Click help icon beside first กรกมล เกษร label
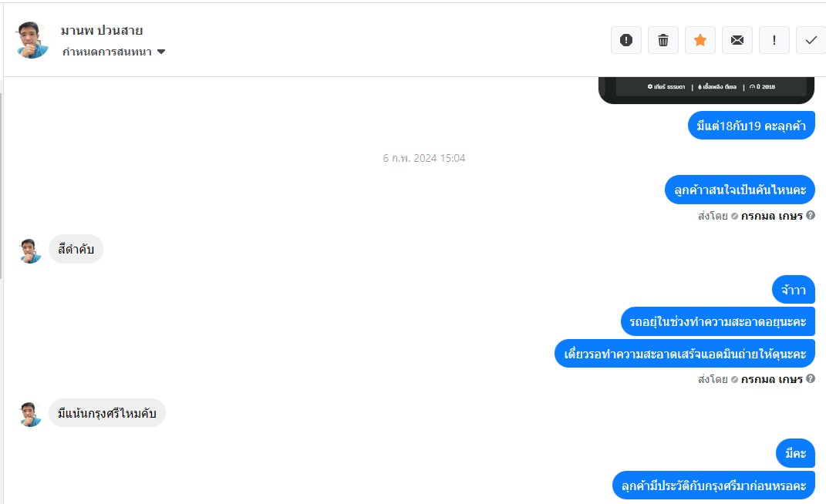Image resolution: width=826 pixels, height=504 pixels. (x=811, y=215)
